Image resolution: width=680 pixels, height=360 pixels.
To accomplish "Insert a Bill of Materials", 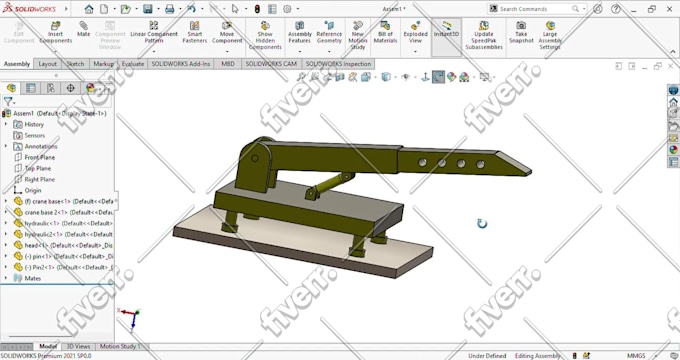I will [x=385, y=33].
